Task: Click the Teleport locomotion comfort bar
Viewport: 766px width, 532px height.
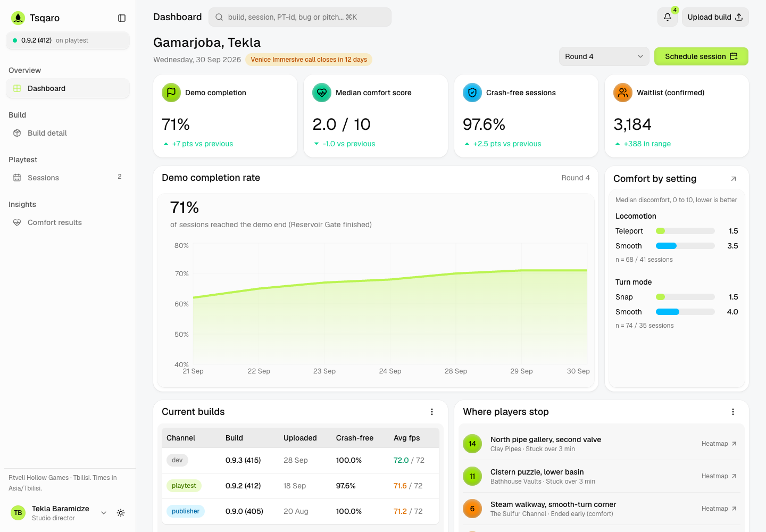Action: [x=685, y=231]
